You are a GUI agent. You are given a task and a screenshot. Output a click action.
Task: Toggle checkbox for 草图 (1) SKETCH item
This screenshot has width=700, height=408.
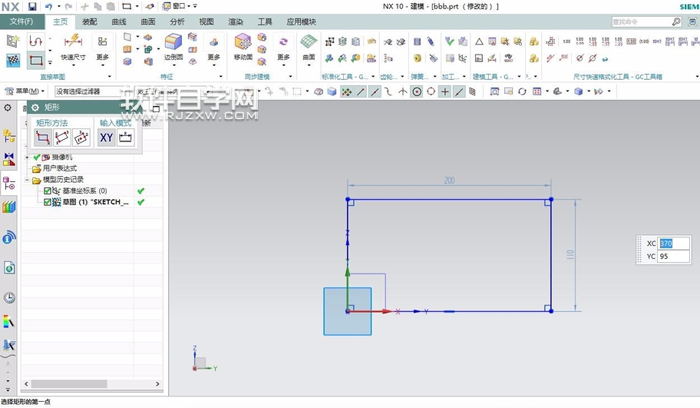pos(48,202)
